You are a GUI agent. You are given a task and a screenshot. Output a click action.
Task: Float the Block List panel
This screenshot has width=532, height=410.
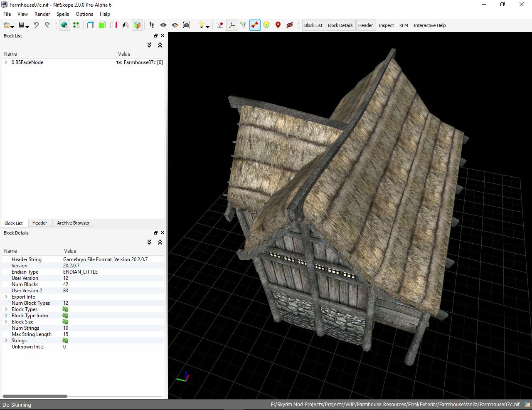tap(156, 36)
